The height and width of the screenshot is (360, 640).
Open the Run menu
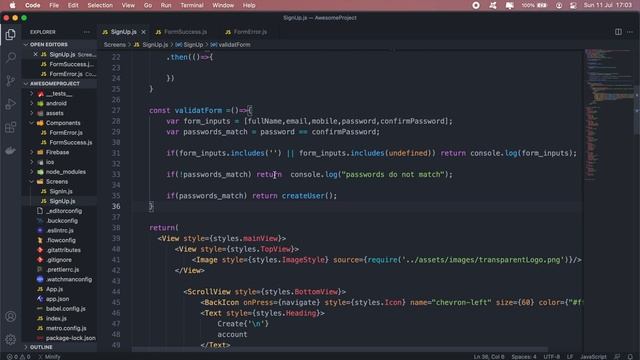[x=166, y=5]
